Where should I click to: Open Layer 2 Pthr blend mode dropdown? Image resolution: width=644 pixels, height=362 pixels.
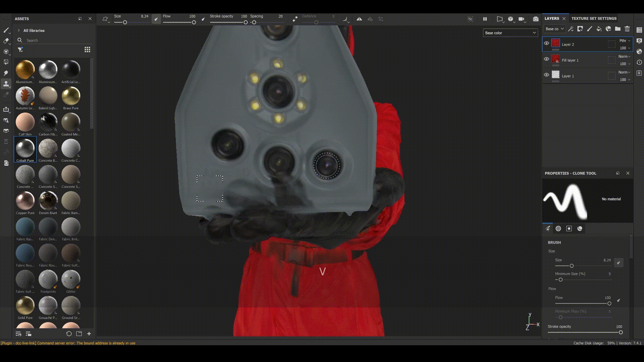tap(625, 41)
